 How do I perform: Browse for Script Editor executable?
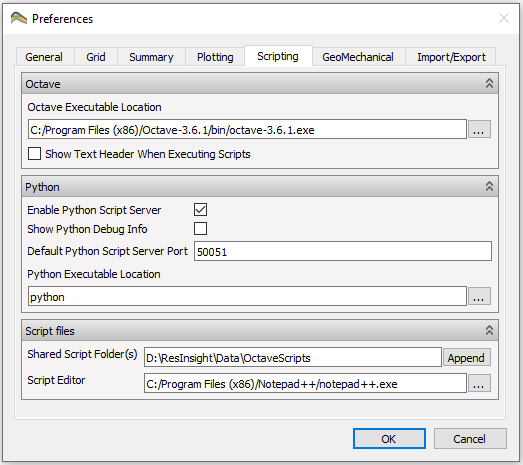coord(479,383)
